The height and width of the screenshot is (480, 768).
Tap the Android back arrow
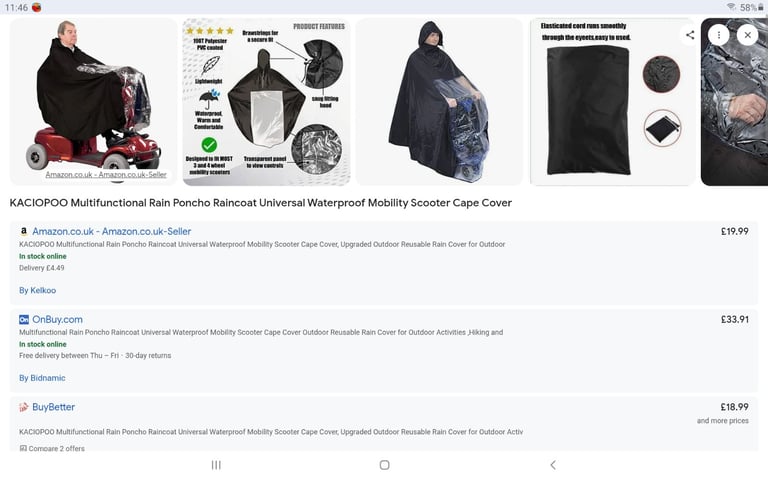tap(553, 465)
